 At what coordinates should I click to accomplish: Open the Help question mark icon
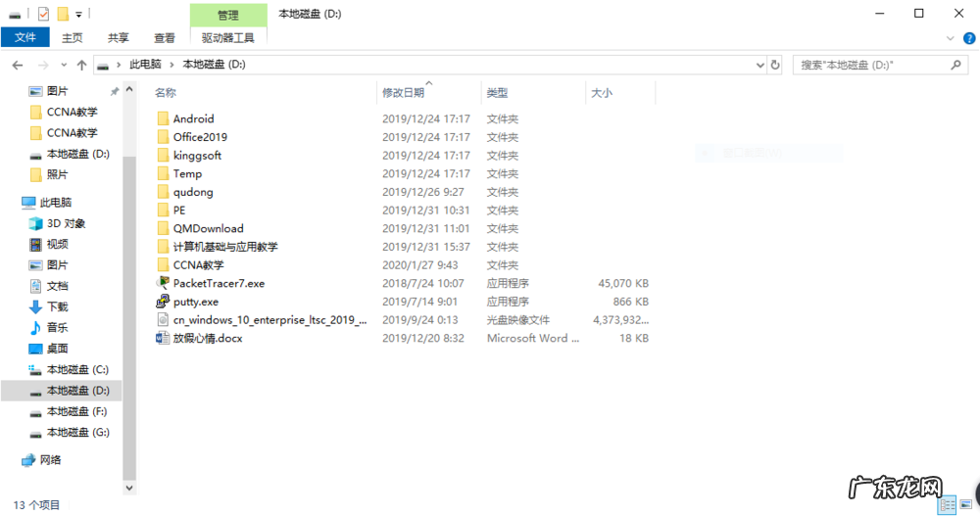click(969, 38)
